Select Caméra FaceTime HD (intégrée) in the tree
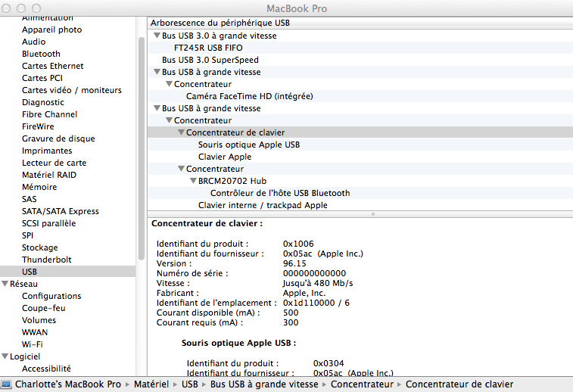 pos(249,96)
